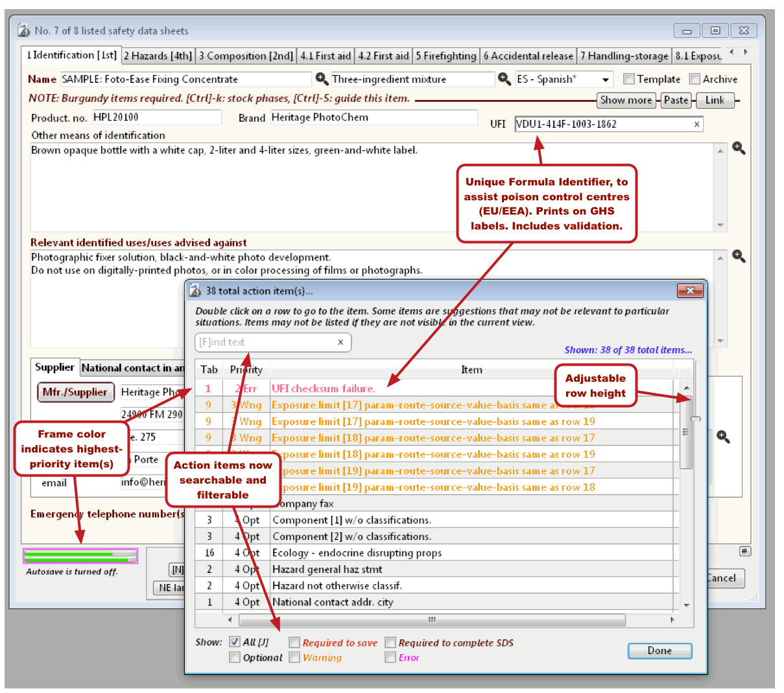784x693 pixels.
Task: Open the 7 Handling-storage tab
Action: pyautogui.click(x=624, y=56)
